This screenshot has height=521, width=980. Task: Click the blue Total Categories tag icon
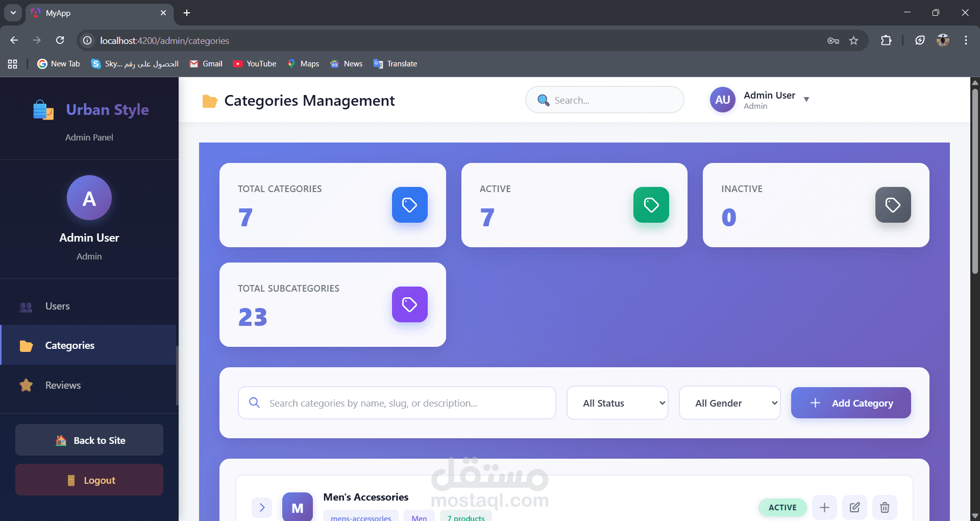click(x=410, y=205)
